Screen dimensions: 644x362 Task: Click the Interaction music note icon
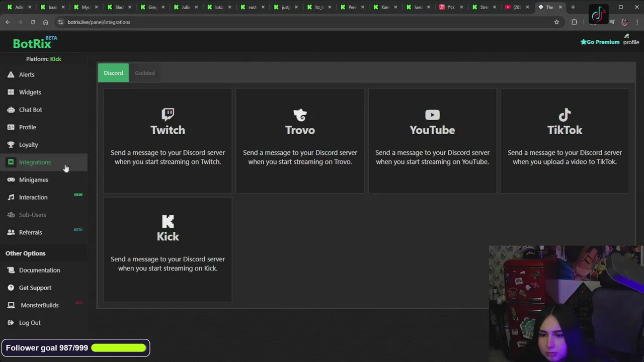pyautogui.click(x=11, y=197)
